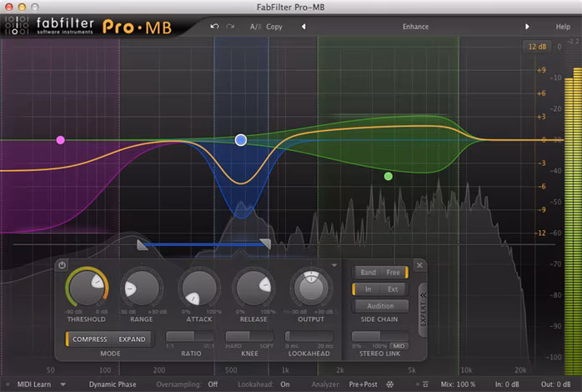
Task: Select the pink low band dot
Action: point(61,140)
